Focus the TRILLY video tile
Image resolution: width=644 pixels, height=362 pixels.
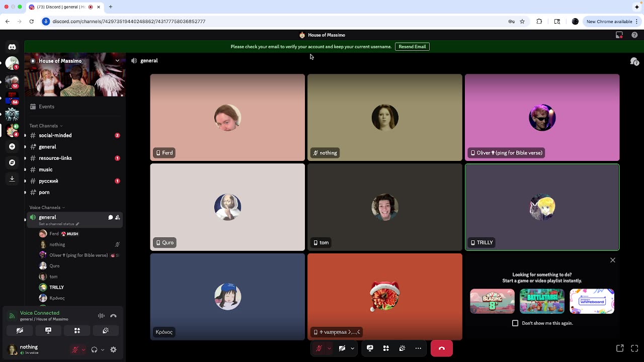542,207
